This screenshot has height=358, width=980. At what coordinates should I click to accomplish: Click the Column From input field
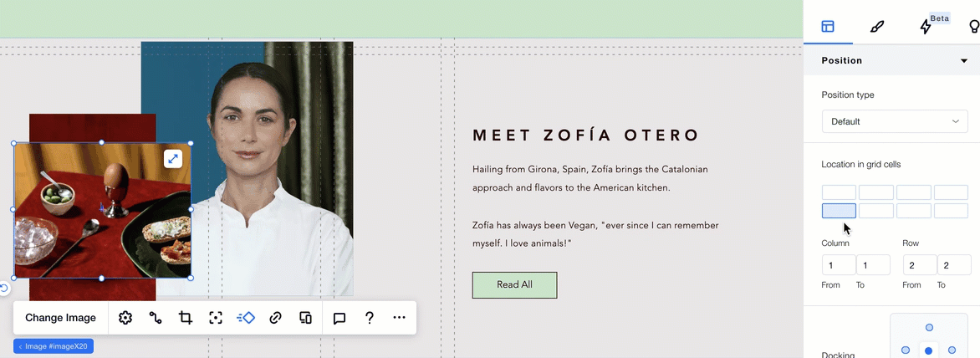coord(839,266)
